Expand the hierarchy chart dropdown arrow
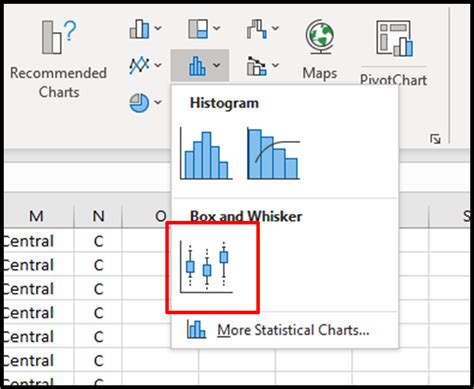Screen dimensions: 474x389 tap(216, 29)
